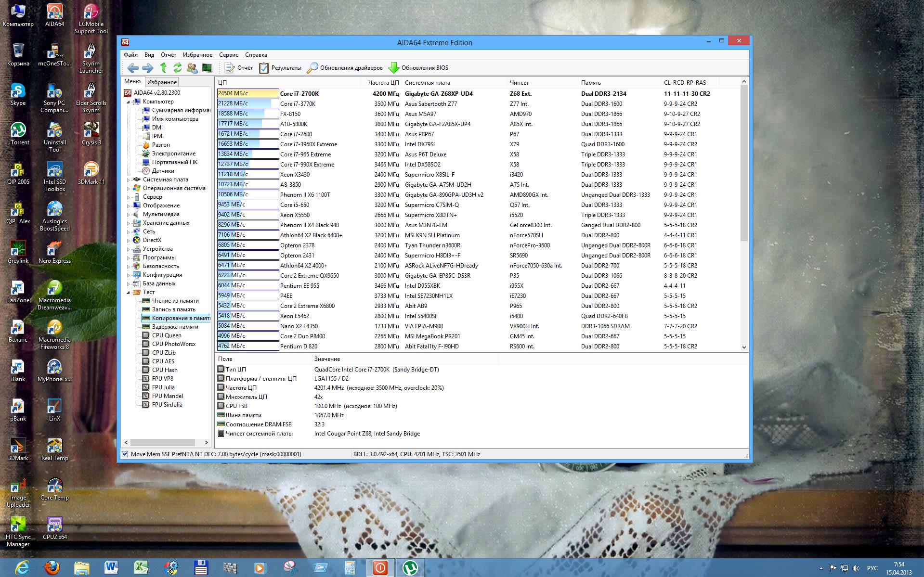Screen dimensions: 924x577
Task: Open the Сервис menu
Action: point(229,55)
